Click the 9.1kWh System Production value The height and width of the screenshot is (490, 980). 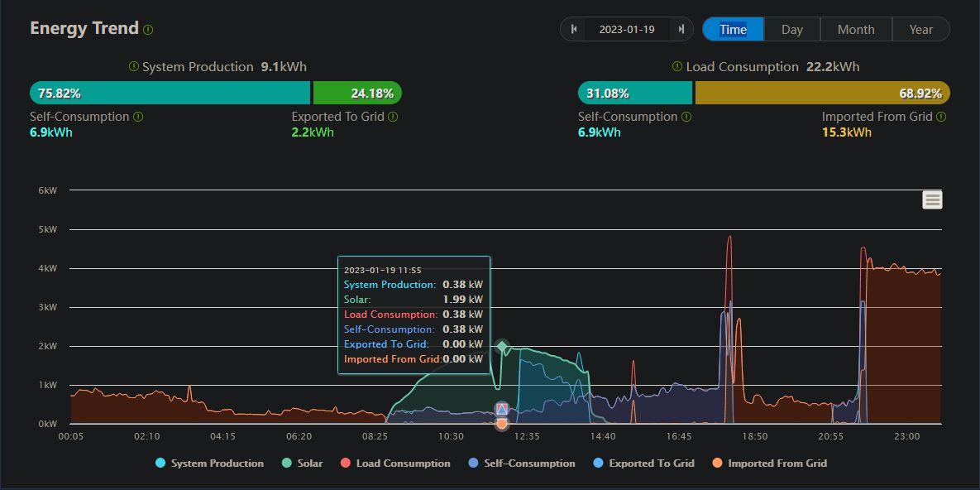click(284, 67)
